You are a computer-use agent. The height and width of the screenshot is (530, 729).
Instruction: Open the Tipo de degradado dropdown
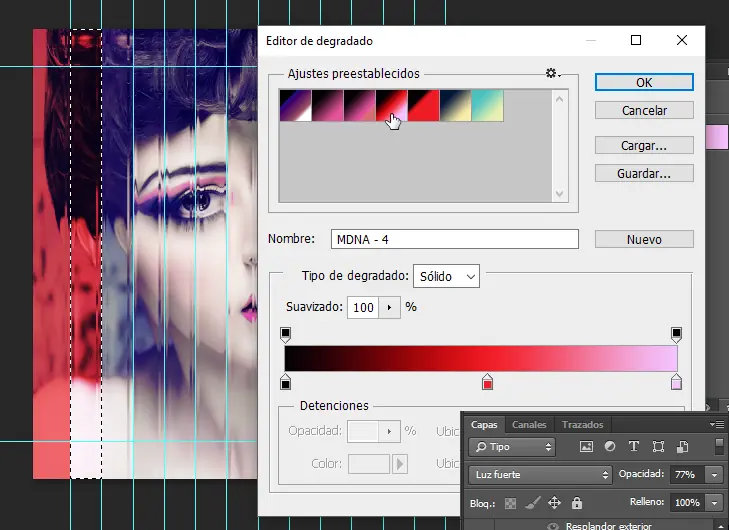click(x=447, y=276)
